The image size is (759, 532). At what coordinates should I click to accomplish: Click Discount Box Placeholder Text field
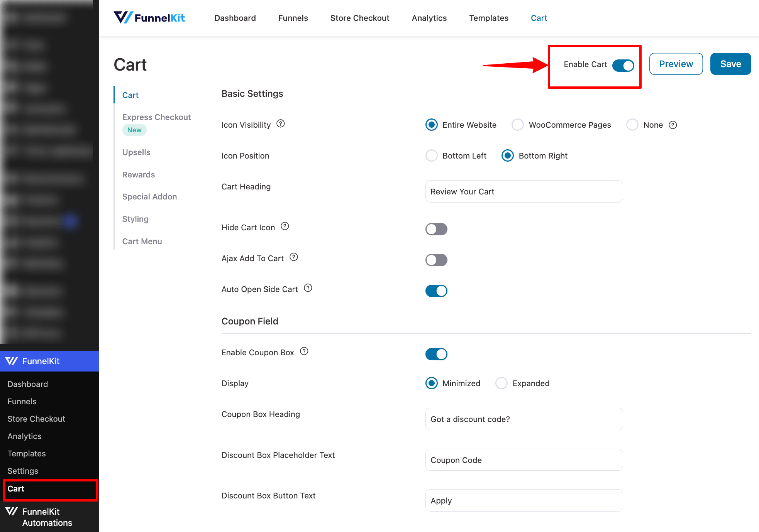click(x=524, y=460)
